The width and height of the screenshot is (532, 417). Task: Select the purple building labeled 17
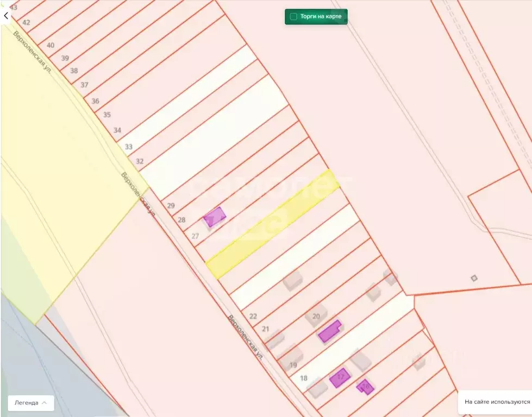(340, 378)
